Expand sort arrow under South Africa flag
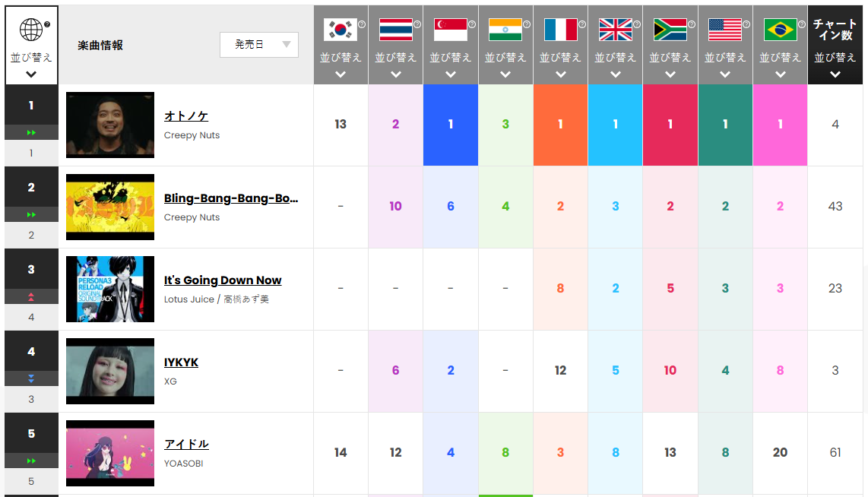Viewport: 868px width, 497px height. pyautogui.click(x=670, y=74)
